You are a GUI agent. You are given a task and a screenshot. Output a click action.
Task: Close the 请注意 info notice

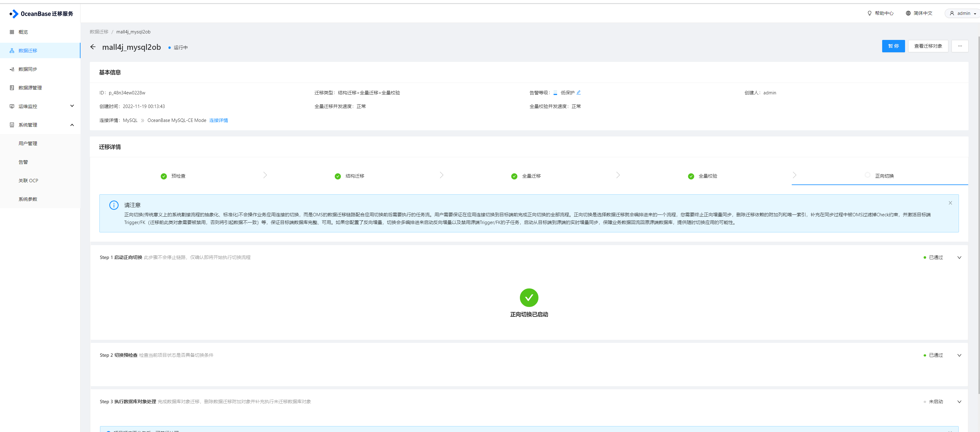[950, 203]
